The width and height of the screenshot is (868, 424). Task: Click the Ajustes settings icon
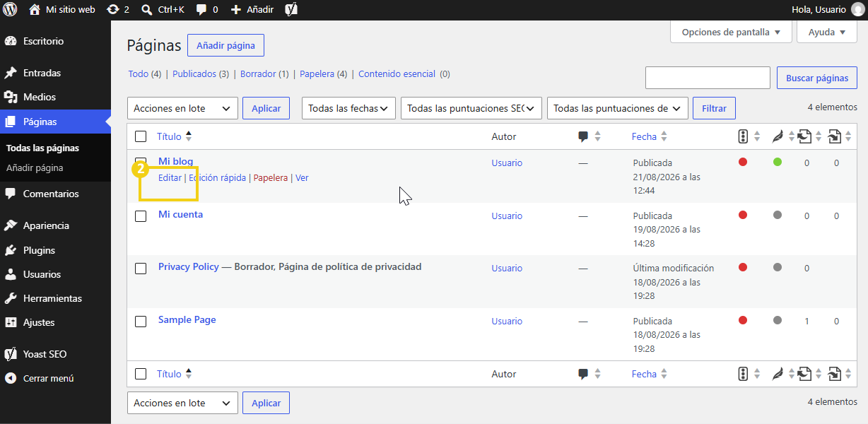coord(11,322)
